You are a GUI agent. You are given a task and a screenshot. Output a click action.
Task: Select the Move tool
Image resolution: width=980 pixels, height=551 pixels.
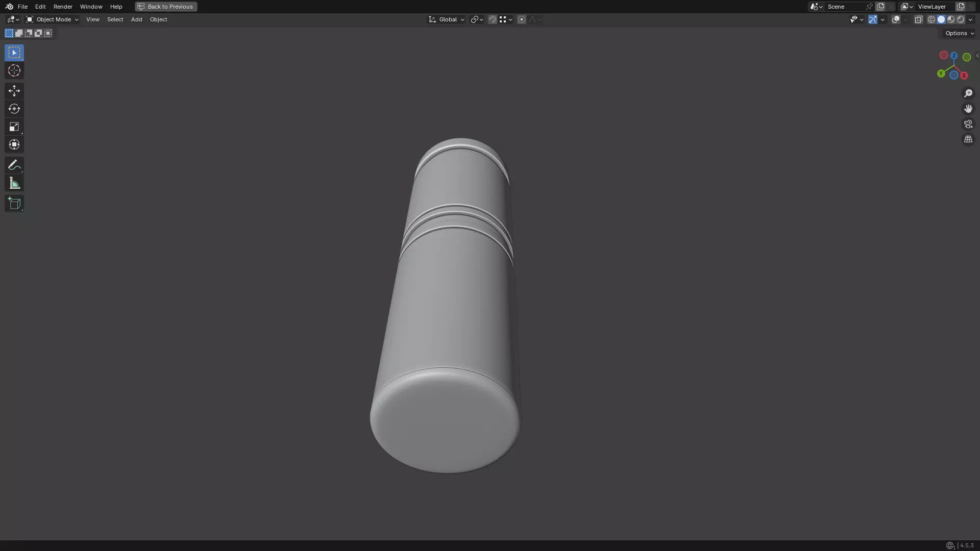pyautogui.click(x=14, y=91)
